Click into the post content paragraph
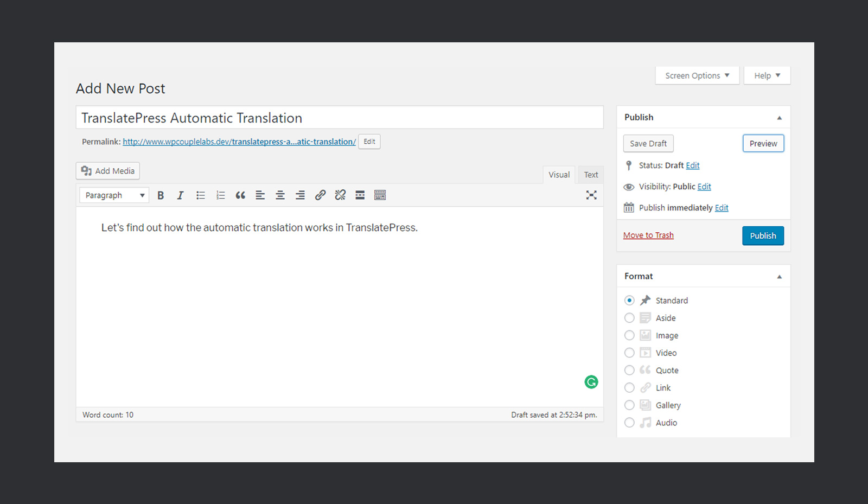The width and height of the screenshot is (868, 504). pyautogui.click(x=259, y=228)
